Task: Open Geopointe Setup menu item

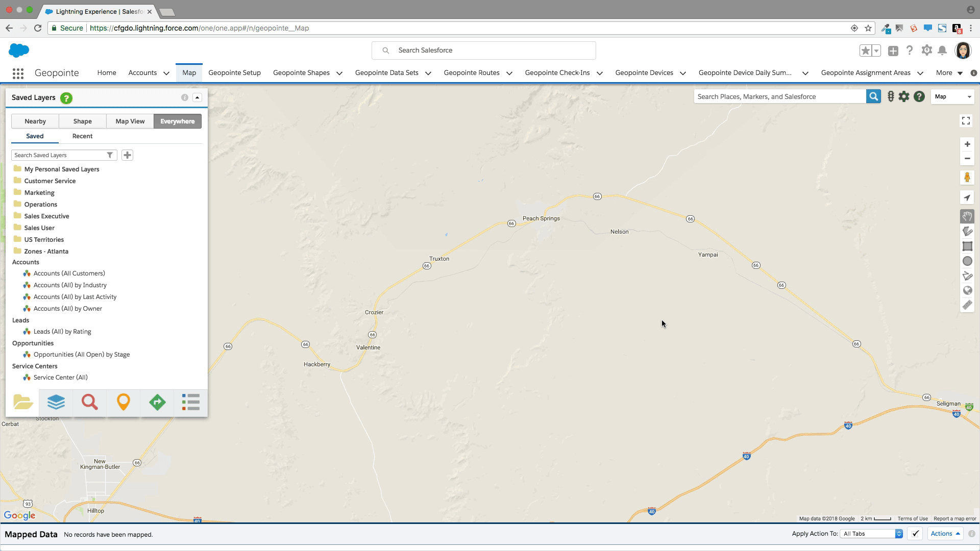Action: click(x=234, y=72)
